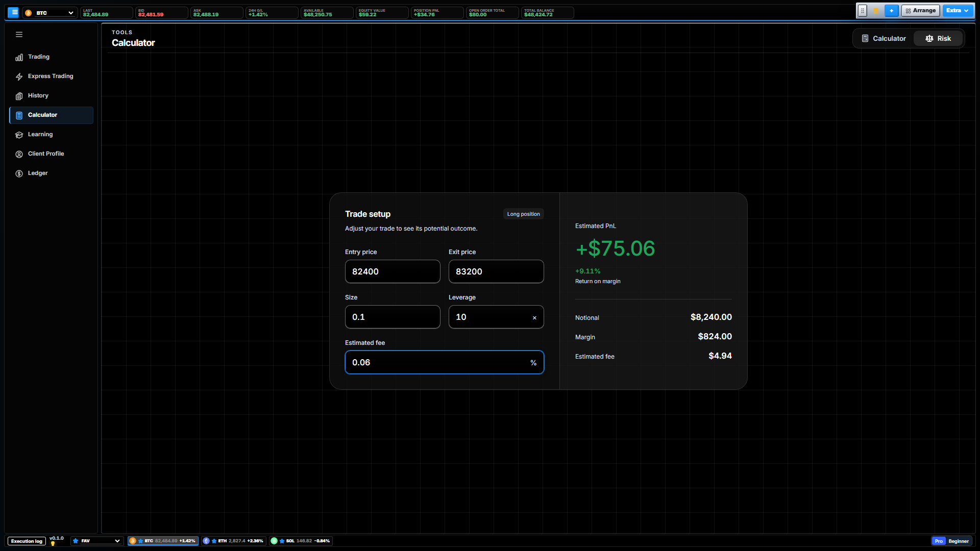Click the Client Profile user icon
The height and width of the screenshot is (551, 980).
19,154
